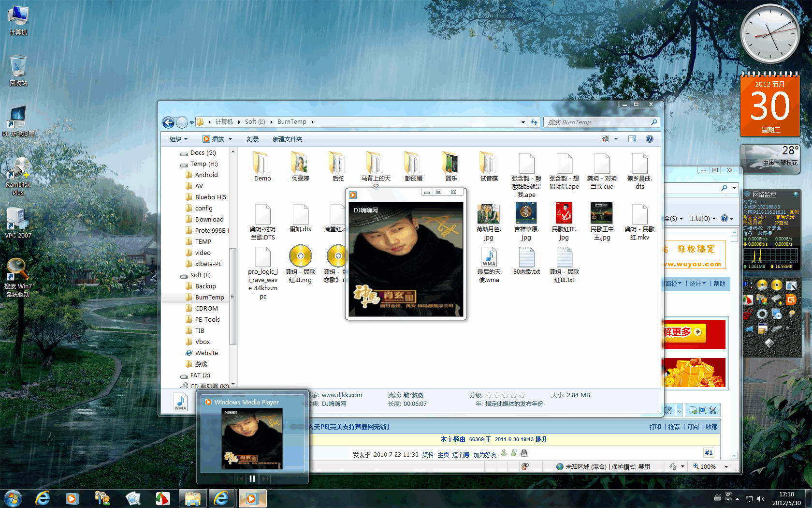This screenshot has width=812, height=508.
Task: Click the gear icon in launcher gadget
Action: pyautogui.click(x=762, y=314)
